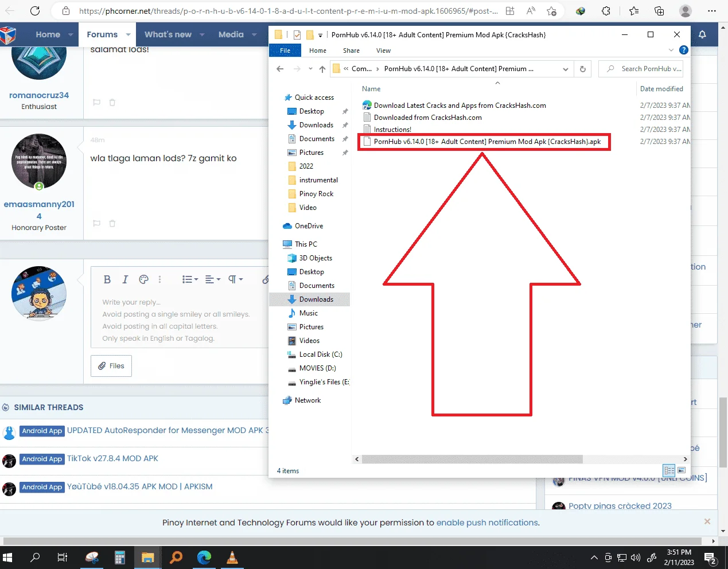Switch Explorer to details view icon
Viewport: 728px width, 569px height.
(669, 470)
